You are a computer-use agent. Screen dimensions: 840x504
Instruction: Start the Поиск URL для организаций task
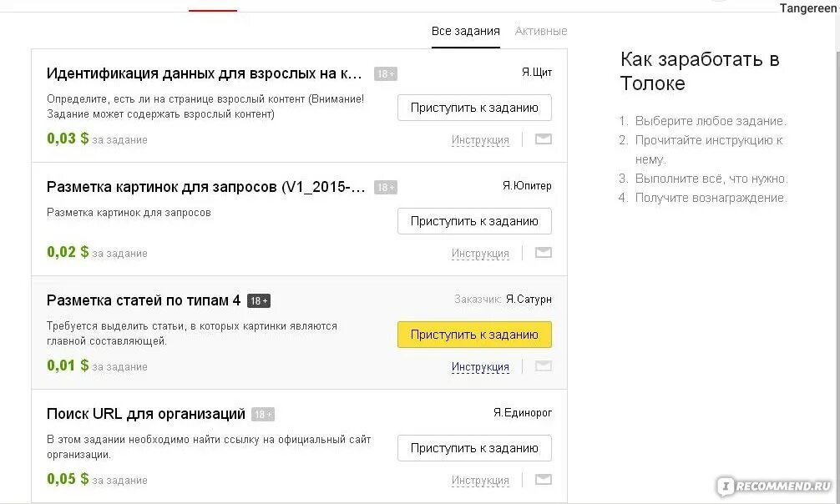pos(474,448)
